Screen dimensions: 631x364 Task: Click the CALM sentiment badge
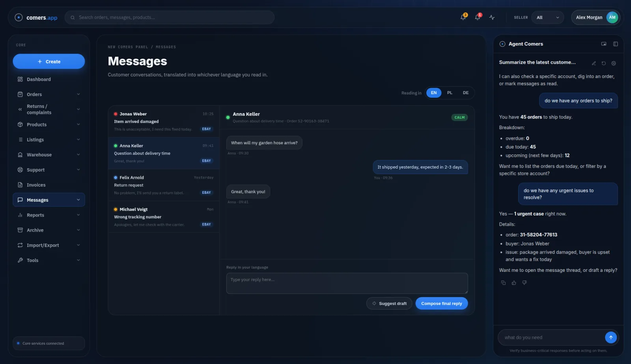coord(459,117)
